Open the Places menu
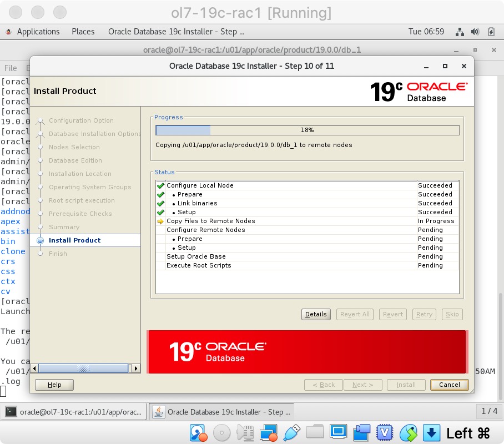 (x=83, y=32)
